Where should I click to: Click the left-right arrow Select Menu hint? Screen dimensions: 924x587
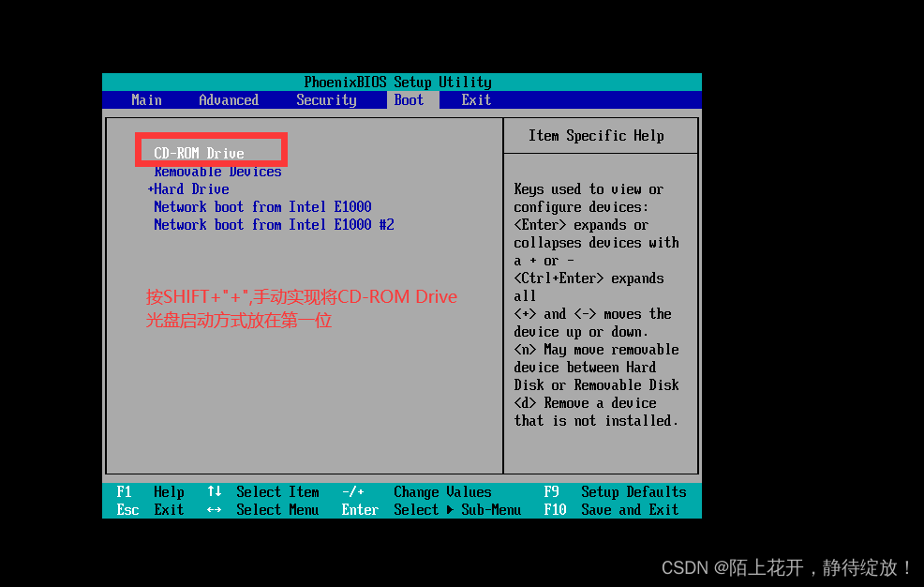click(262, 509)
